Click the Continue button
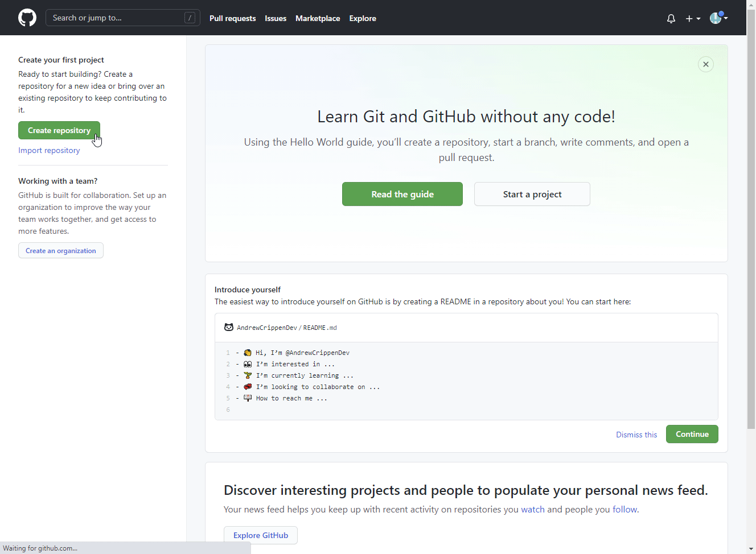 (x=692, y=434)
